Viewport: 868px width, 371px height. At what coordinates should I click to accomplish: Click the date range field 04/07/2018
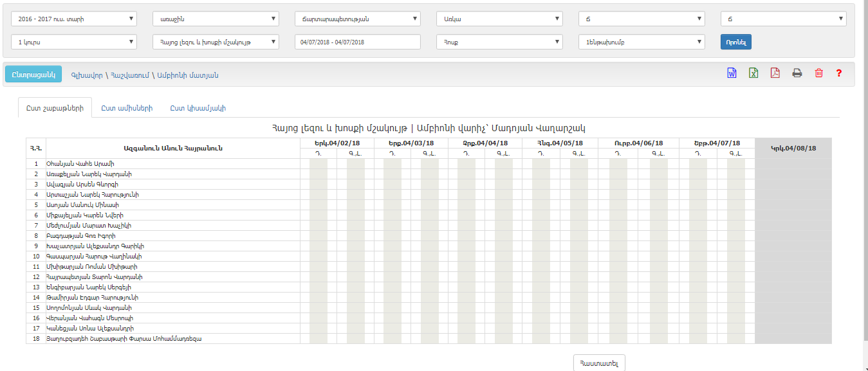[357, 42]
